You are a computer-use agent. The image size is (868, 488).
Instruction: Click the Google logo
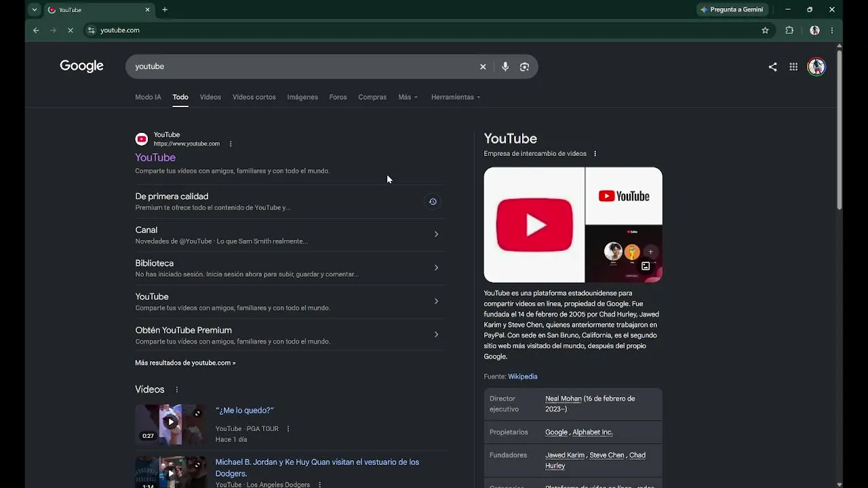pyautogui.click(x=81, y=66)
